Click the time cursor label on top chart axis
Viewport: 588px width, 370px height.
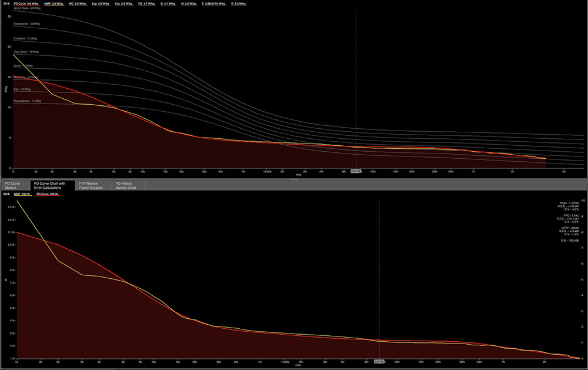pos(356,171)
